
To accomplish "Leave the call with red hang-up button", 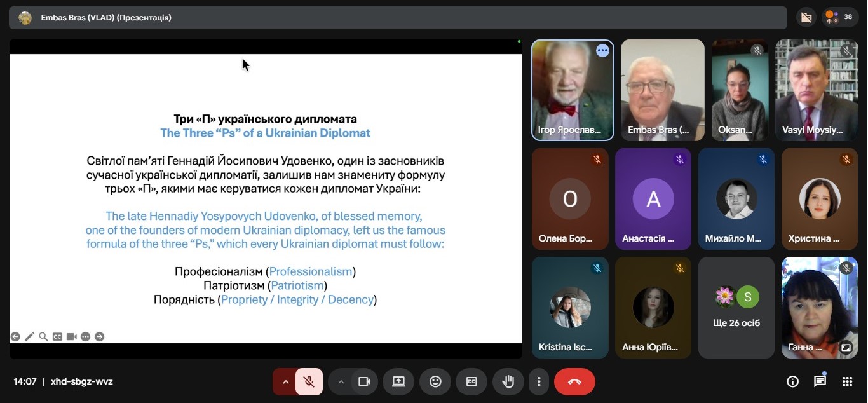I will [x=574, y=381].
